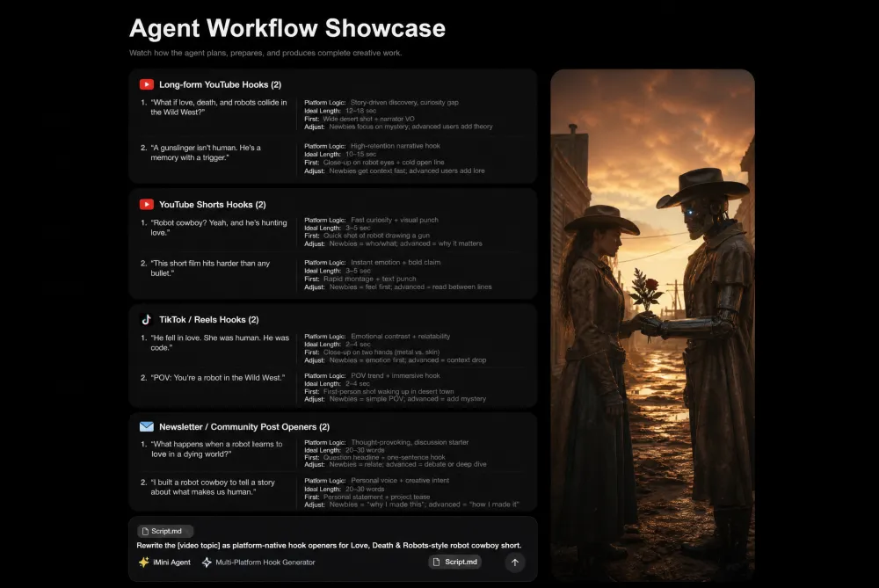The width and height of the screenshot is (879, 588).
Task: Click hook 'A gunslinger isn't human. He's a memory'
Action: pyautogui.click(x=206, y=152)
